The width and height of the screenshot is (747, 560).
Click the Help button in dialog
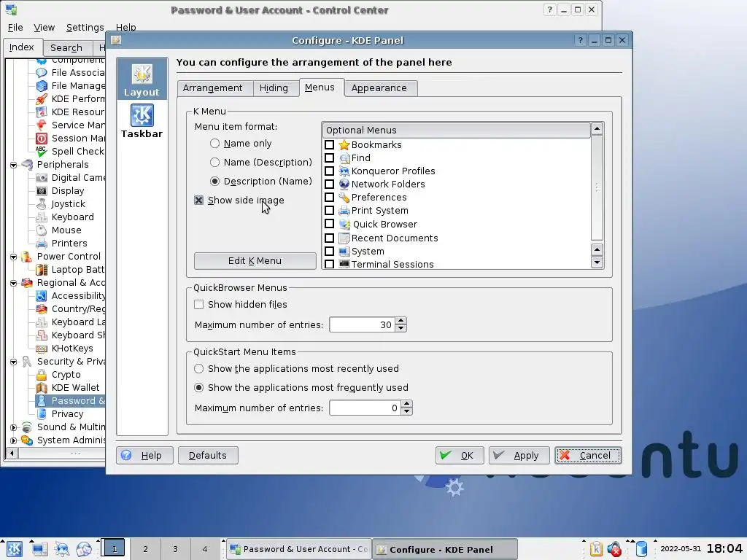tap(144, 455)
